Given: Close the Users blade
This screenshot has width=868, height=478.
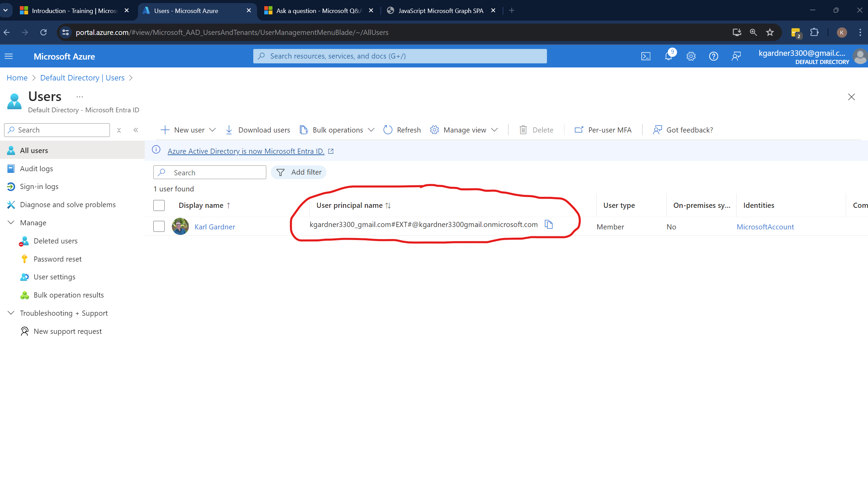Looking at the screenshot, I should click(x=852, y=97).
